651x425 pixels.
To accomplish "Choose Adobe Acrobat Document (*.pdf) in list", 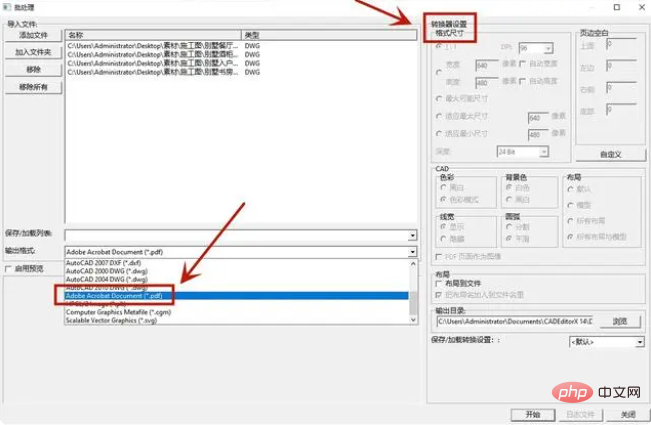I will (237, 296).
